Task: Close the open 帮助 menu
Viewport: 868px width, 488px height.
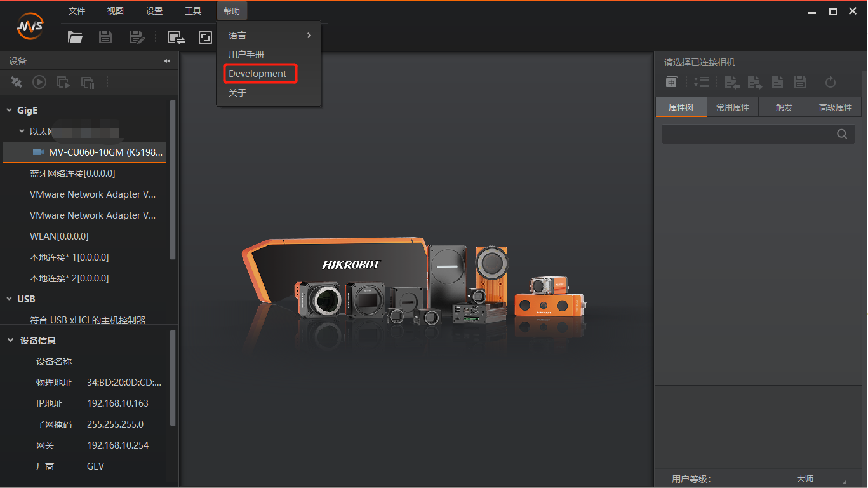Action: tap(232, 11)
